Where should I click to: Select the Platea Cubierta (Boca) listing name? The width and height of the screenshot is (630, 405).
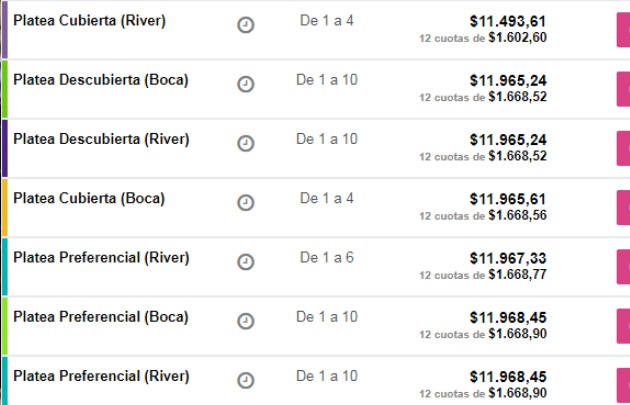tap(89, 198)
